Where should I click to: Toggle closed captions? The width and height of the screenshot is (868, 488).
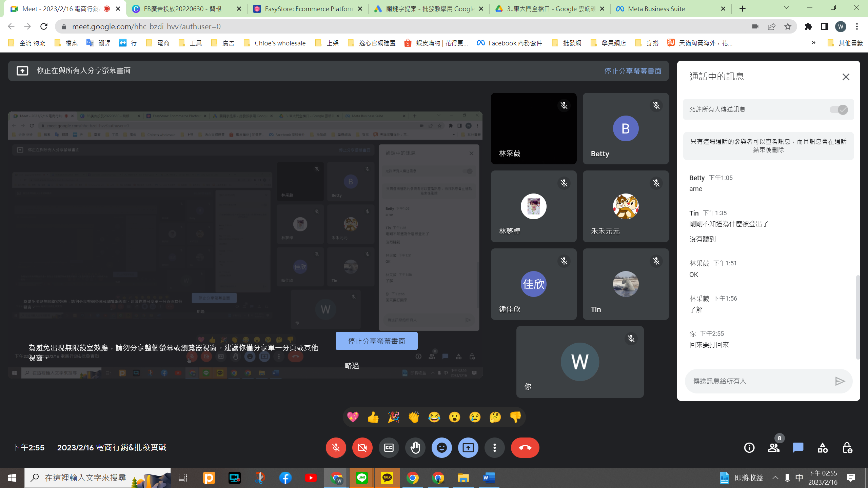point(389,448)
